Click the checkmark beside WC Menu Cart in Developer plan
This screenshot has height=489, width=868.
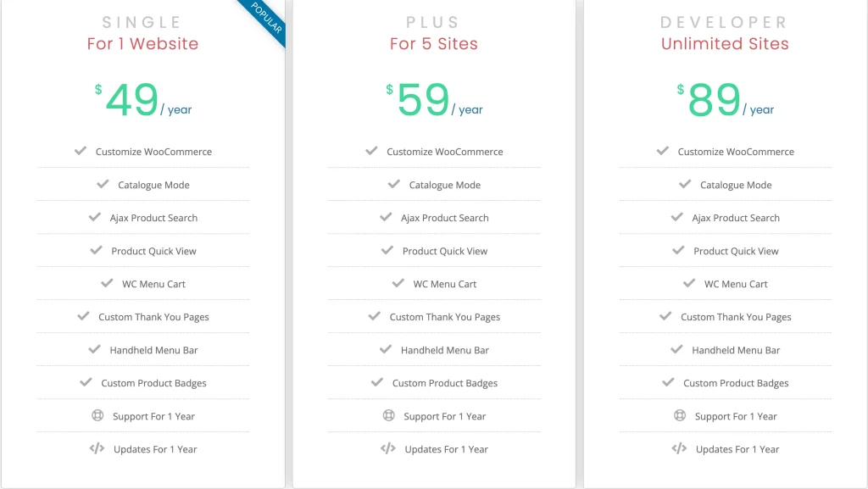[x=688, y=283]
